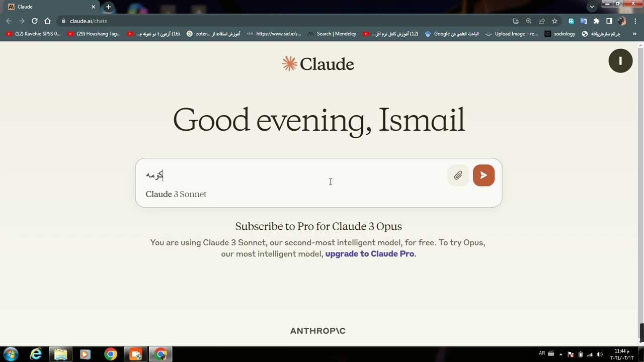Screen dimensions: 644x362
Task: Click the send message arrow button
Action: click(484, 175)
